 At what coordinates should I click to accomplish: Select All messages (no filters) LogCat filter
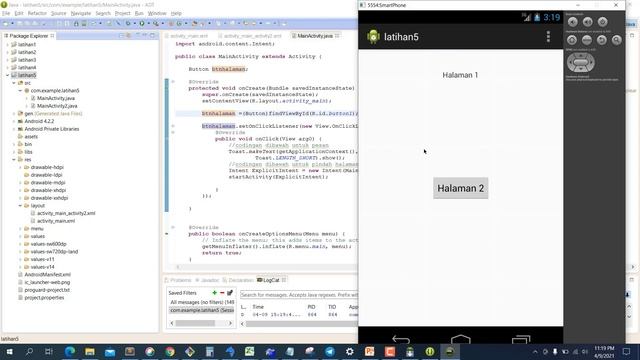click(202, 302)
